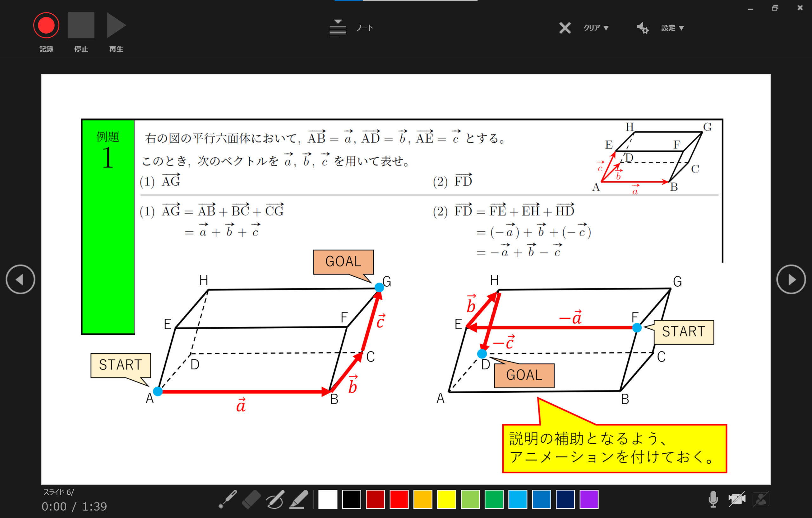
Task: Choose the green ink color
Action: (494, 499)
